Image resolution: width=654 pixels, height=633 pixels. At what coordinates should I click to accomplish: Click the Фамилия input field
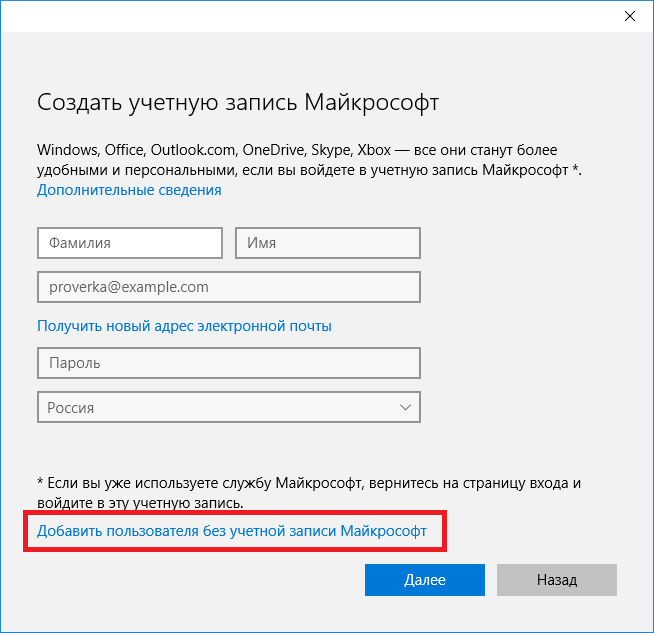click(130, 243)
